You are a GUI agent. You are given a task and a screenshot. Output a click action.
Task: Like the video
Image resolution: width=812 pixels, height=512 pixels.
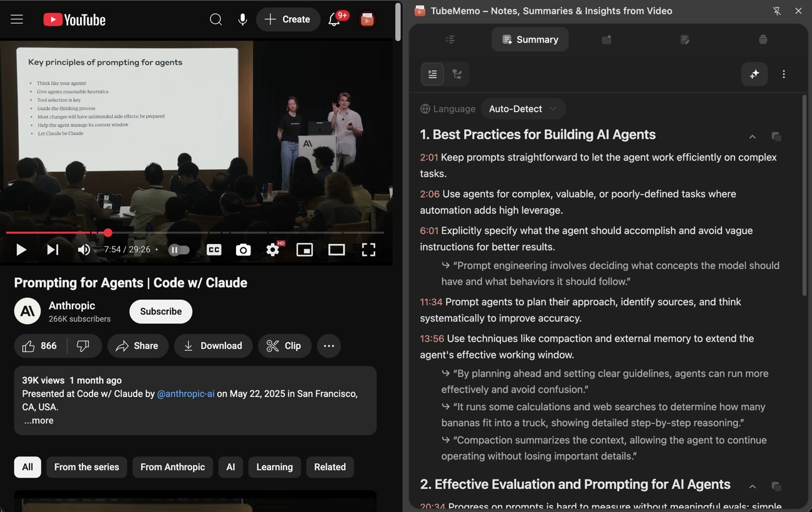40,346
